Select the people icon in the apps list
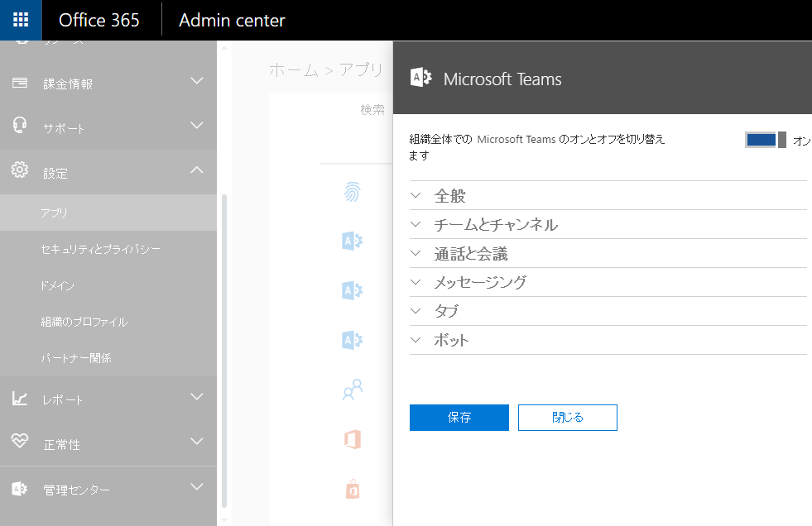 (x=353, y=390)
